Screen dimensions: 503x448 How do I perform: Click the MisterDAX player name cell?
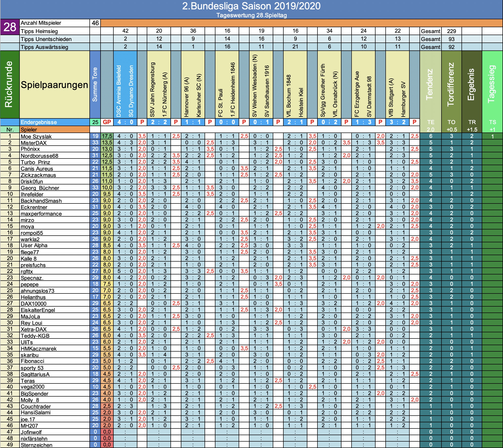55,143
